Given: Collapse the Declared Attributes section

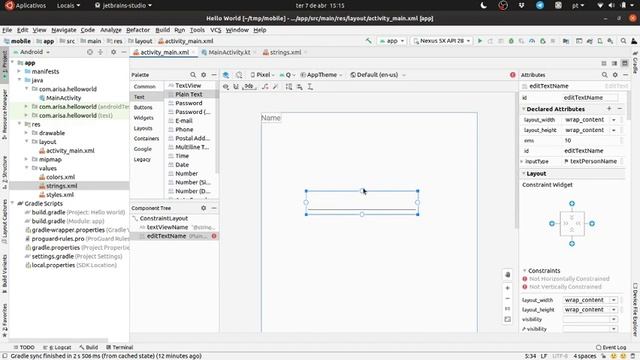Looking at the screenshot, I should [x=524, y=109].
